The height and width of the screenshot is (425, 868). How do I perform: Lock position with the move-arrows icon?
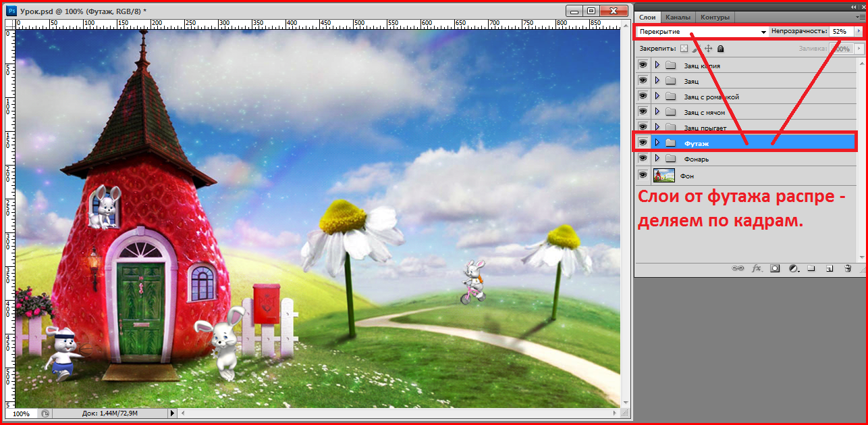(708, 49)
